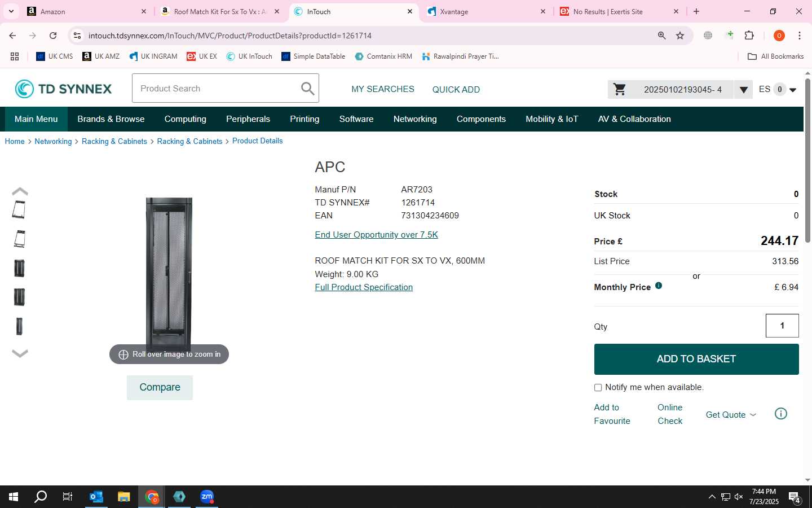Reload the page with refresh icon
The height and width of the screenshot is (508, 812).
coord(53,36)
